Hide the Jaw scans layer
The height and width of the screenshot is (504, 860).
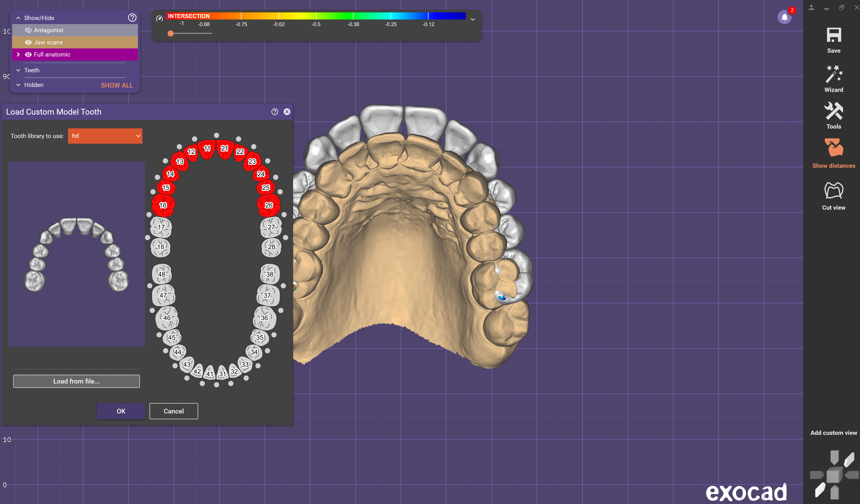28,42
